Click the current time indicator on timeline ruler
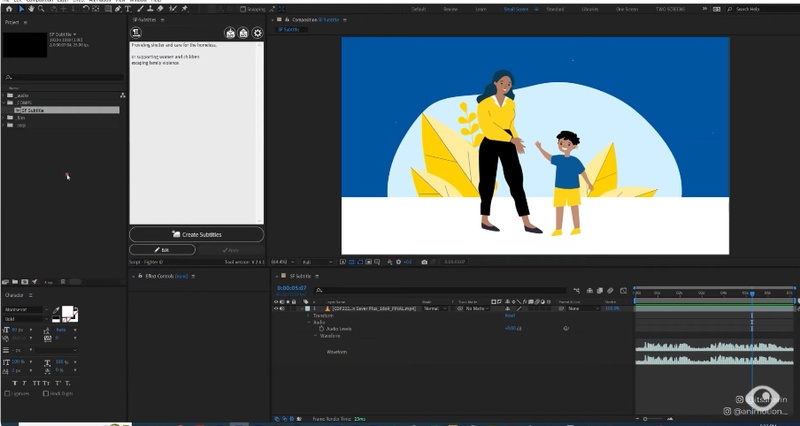 point(752,294)
